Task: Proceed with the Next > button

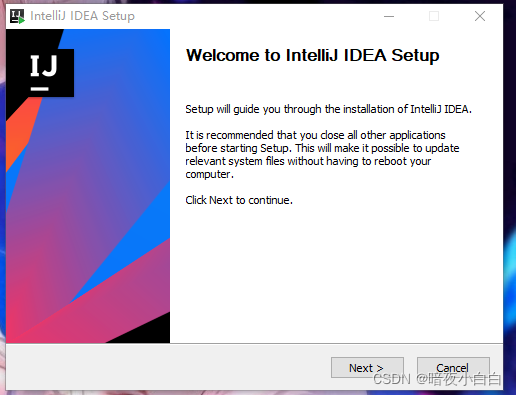Action: click(367, 368)
